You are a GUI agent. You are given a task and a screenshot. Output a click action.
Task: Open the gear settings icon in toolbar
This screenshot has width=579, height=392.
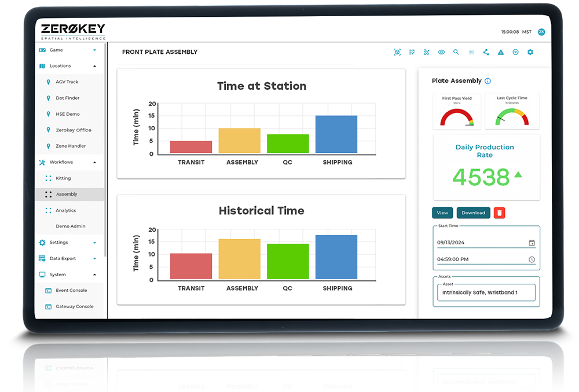pos(530,52)
